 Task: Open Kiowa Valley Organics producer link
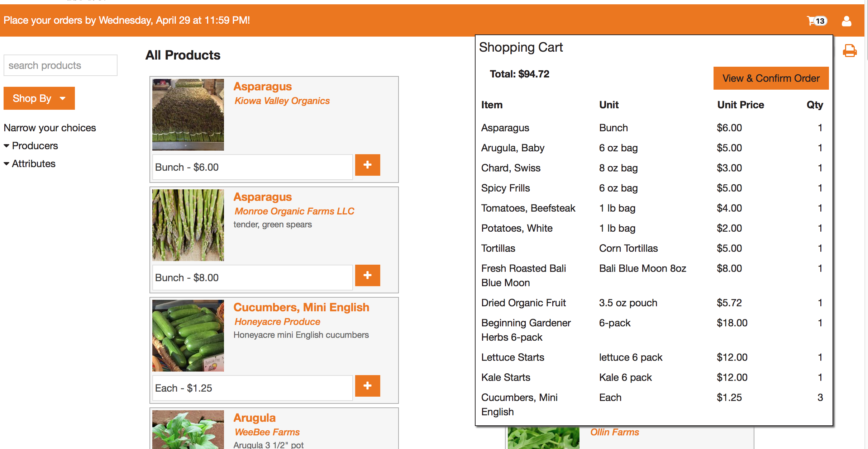coord(282,101)
